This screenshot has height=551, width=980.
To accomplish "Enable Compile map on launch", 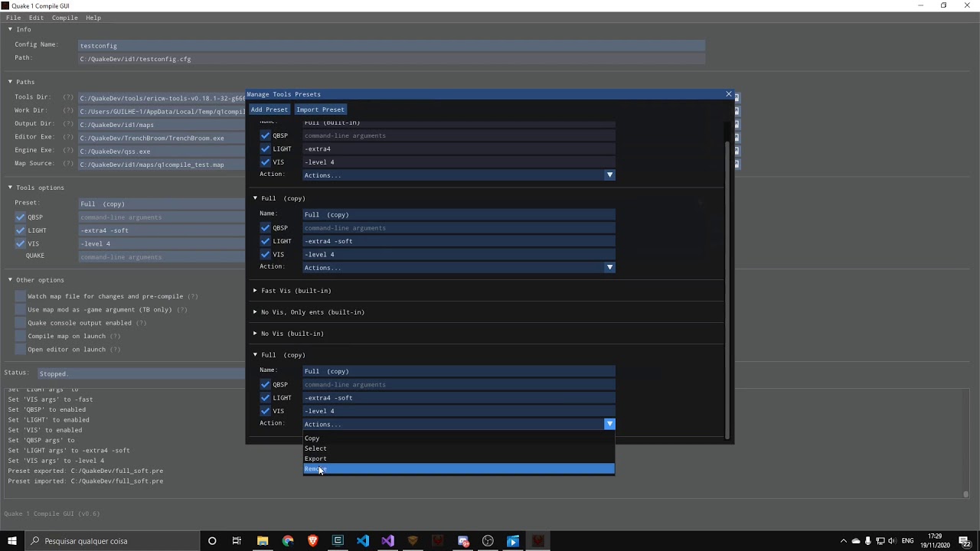I will pyautogui.click(x=21, y=336).
